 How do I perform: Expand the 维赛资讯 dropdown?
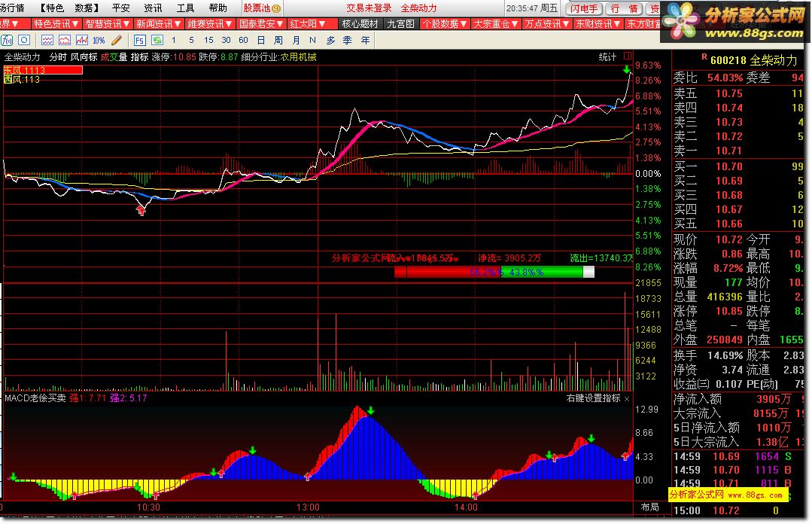pyautogui.click(x=210, y=24)
